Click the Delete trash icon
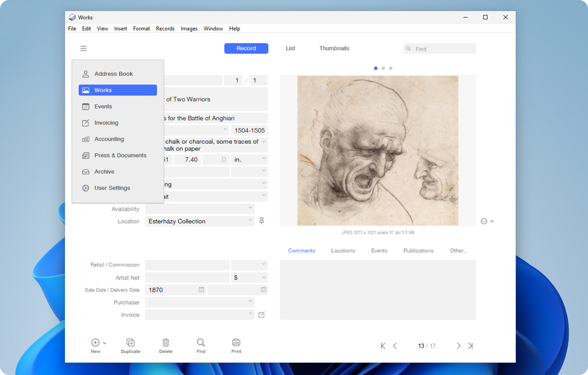Image resolution: width=588 pixels, height=375 pixels. (166, 343)
